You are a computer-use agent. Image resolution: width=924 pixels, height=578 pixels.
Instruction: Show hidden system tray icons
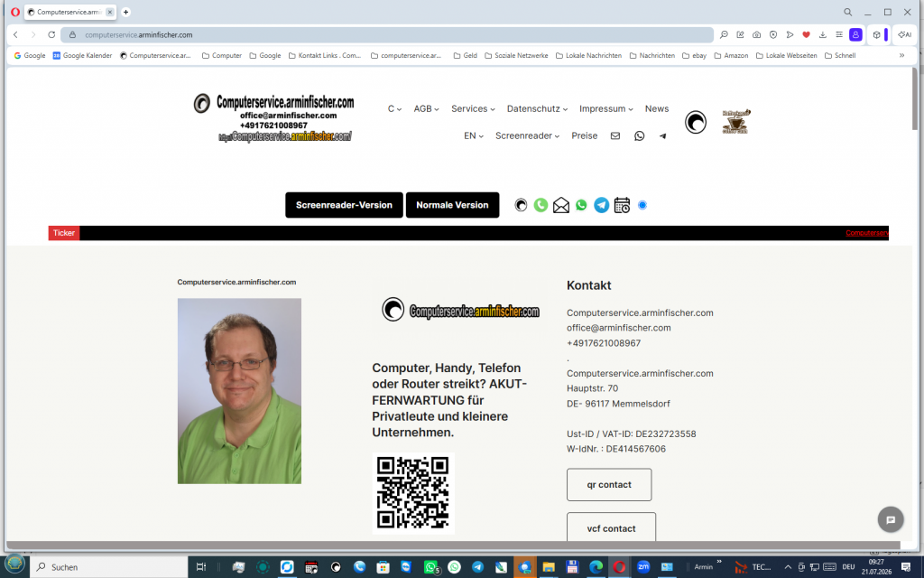pyautogui.click(x=788, y=567)
